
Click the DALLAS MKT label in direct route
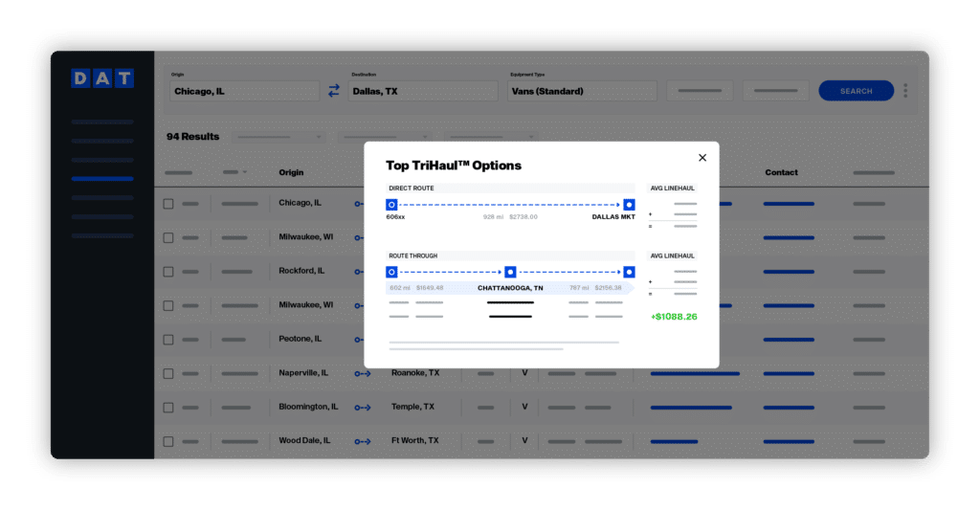(613, 217)
